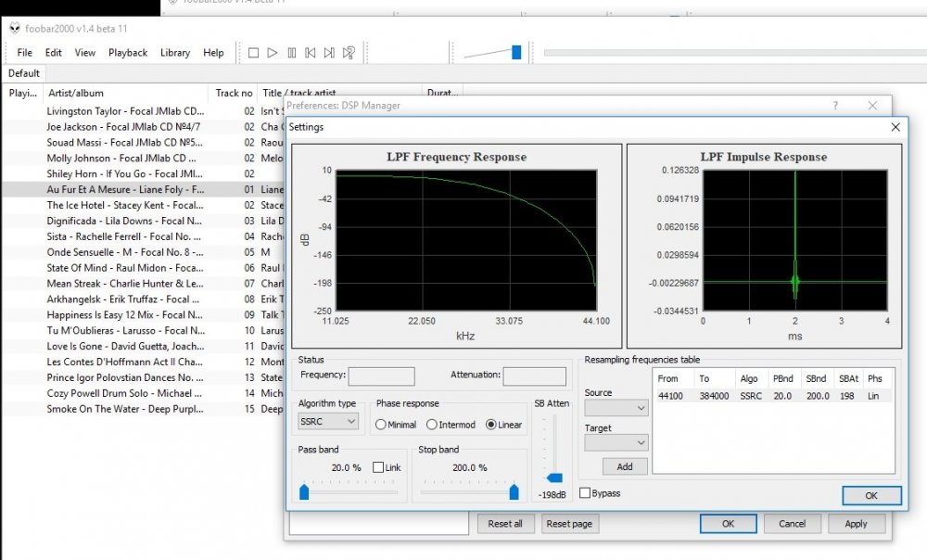Confirm Settings dialog with OK

871,495
